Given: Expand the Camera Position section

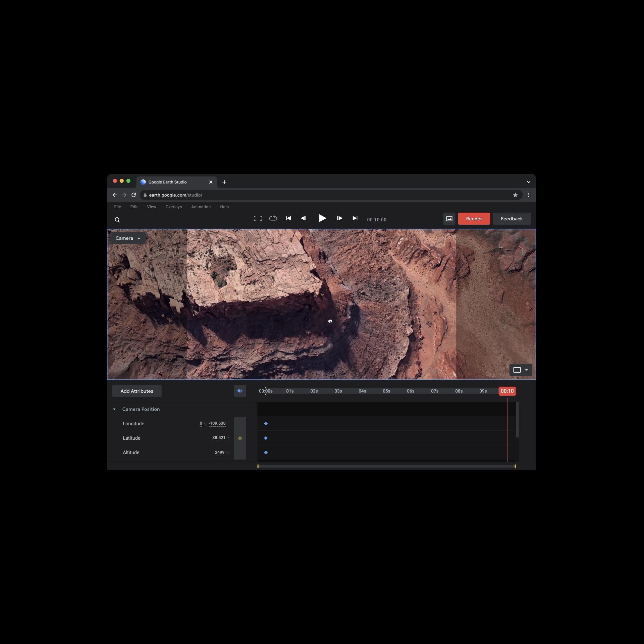Looking at the screenshot, I should pyautogui.click(x=114, y=409).
